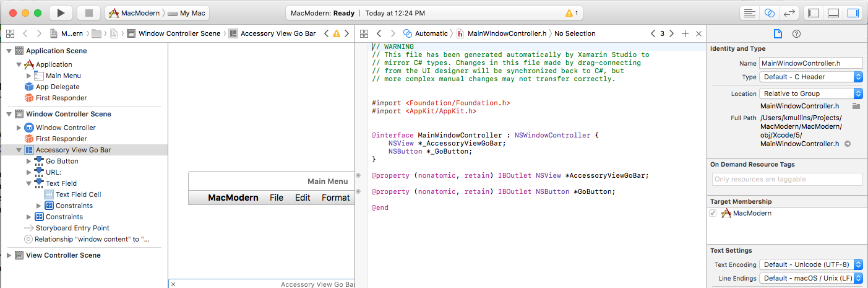Image resolution: width=868 pixels, height=288 pixels.
Task: Expand the View Controller Scene
Action: 9,255
